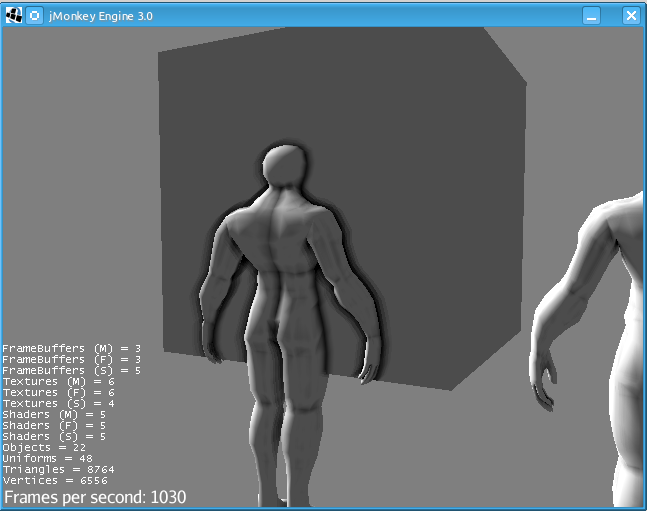Click 'Textures (M) = 6' stat line
This screenshot has width=647, height=511.
click(58, 381)
